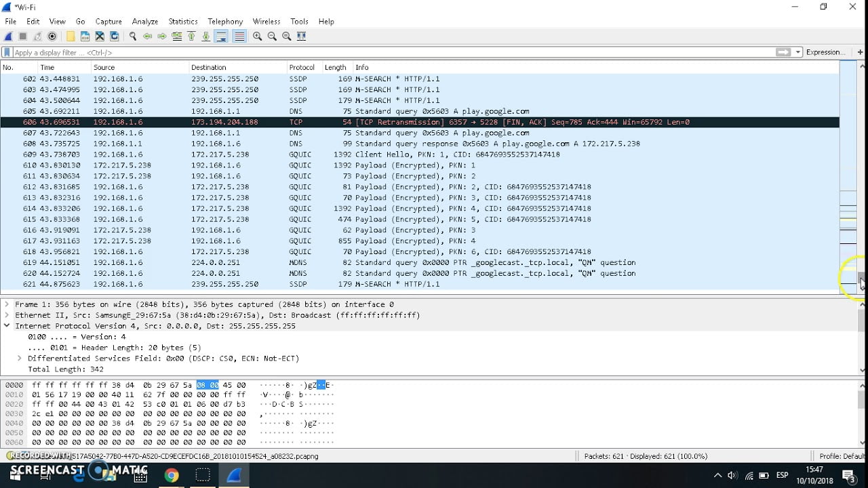Image resolution: width=868 pixels, height=488 pixels.
Task: Expand the Ethernet II details node
Action: [7, 315]
